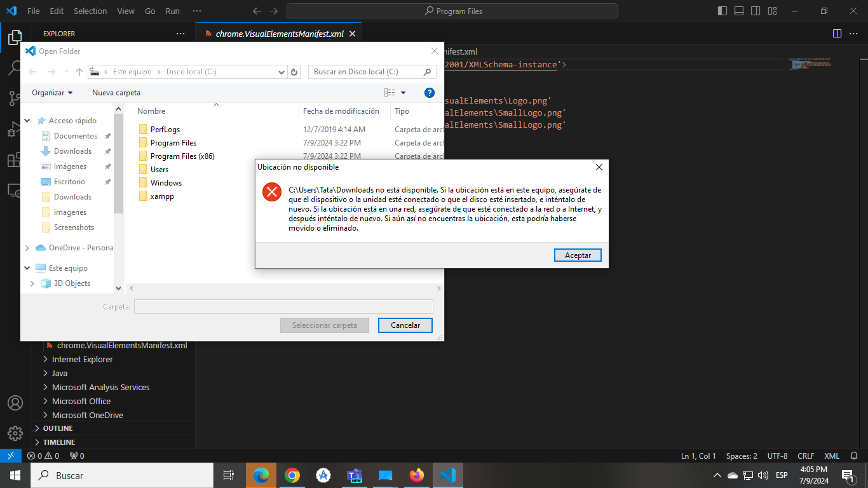Screen dimensions: 868x488
Task: Select Screenshots in quick access list
Action: pos(74,227)
